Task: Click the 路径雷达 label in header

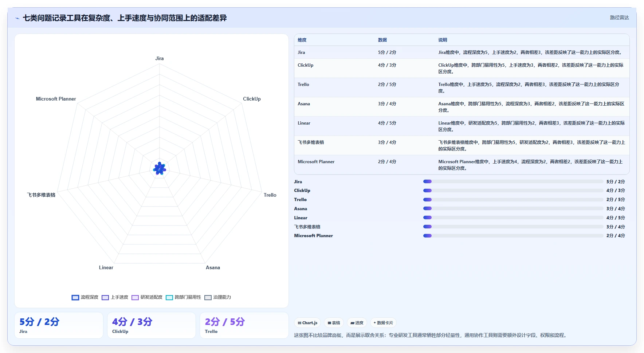Action: pos(620,17)
